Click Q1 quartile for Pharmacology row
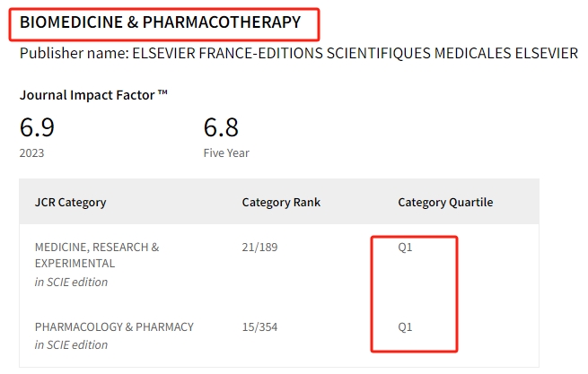The height and width of the screenshot is (374, 588). (405, 326)
